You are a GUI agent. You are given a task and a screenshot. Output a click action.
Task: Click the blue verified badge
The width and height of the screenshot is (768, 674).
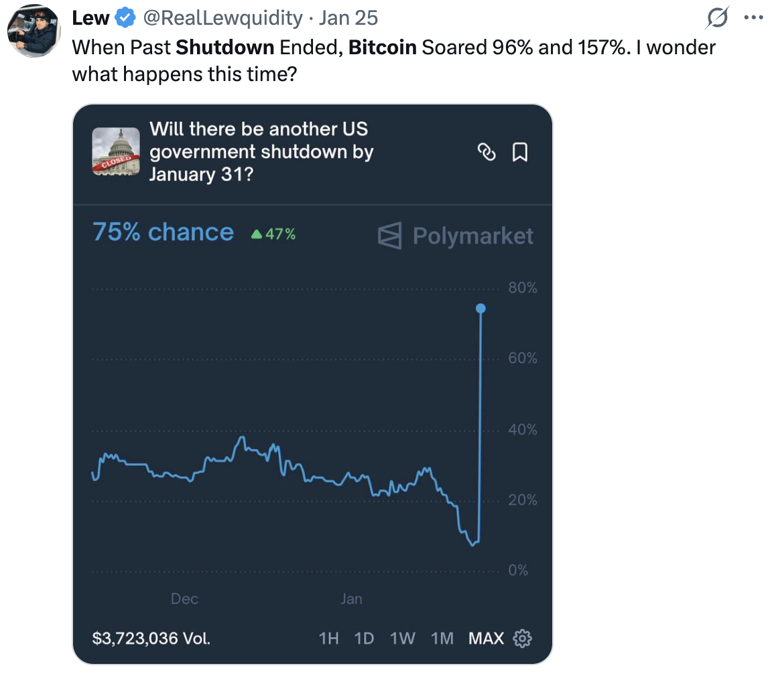[x=125, y=18]
